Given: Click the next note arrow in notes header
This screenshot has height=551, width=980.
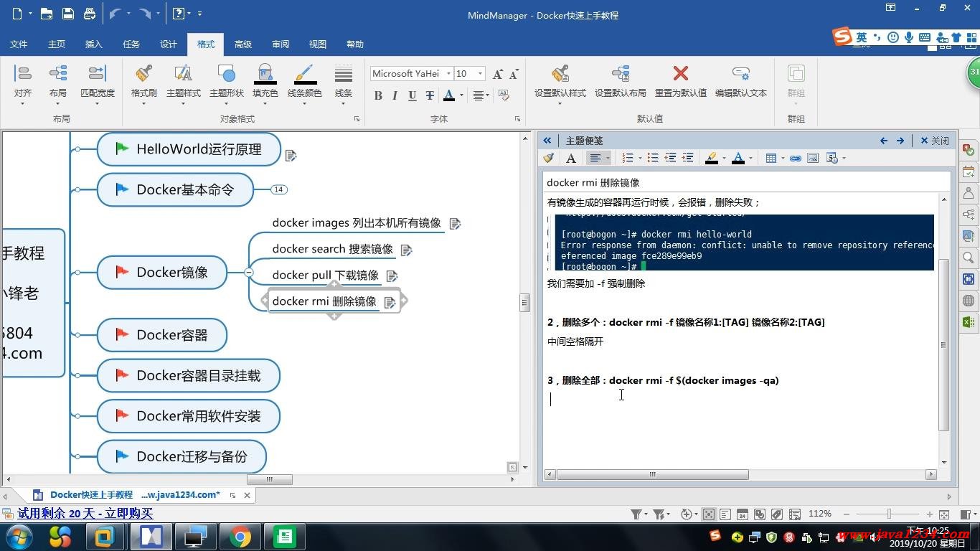Looking at the screenshot, I should tap(900, 141).
